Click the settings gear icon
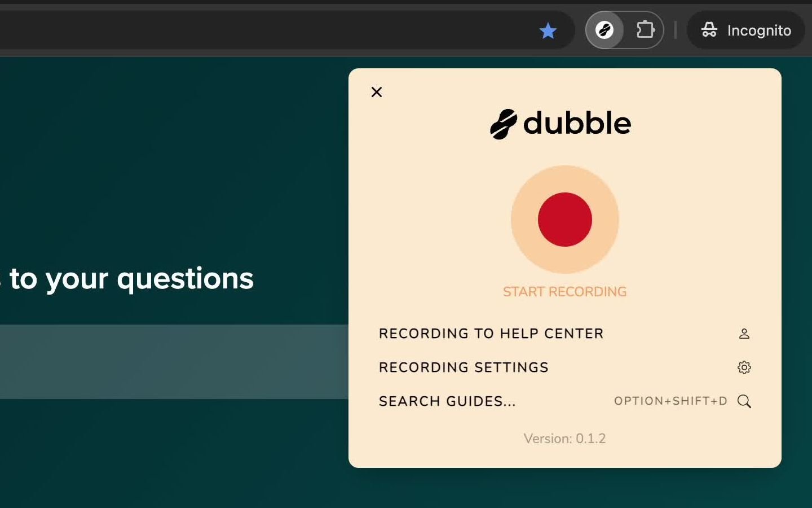The image size is (812, 508). coord(744,367)
